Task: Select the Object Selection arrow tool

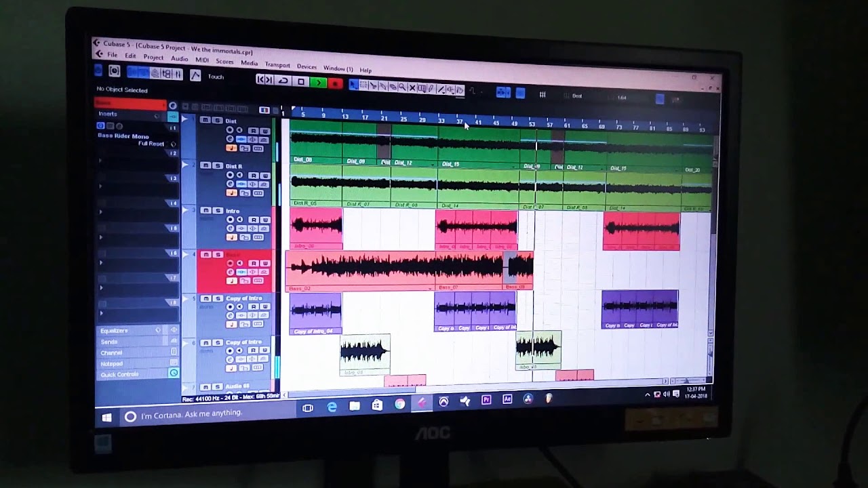Action: (x=354, y=85)
